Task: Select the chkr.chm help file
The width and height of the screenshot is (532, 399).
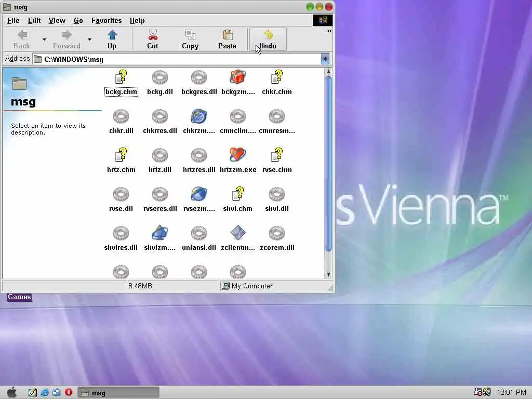Action: (277, 83)
